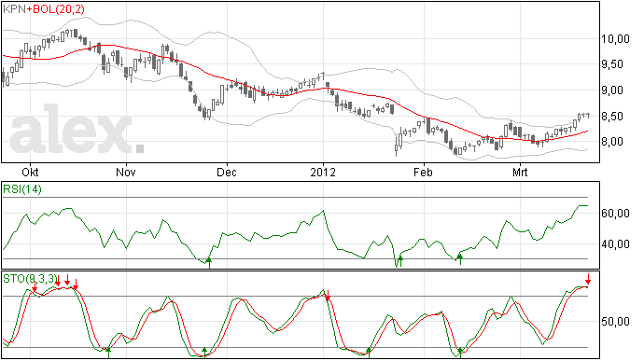Viewport: 644px width, 361px height.
Task: Select the STO(9,3,3) panel label
Action: tap(30, 279)
